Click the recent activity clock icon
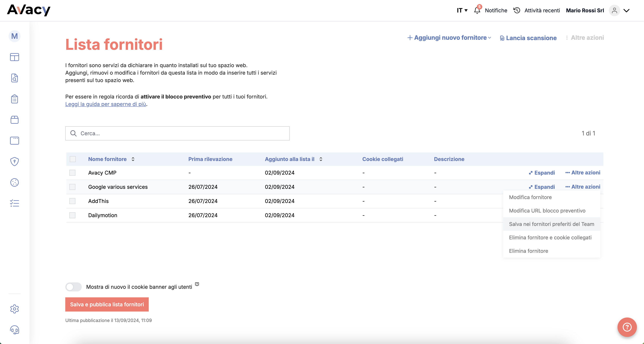This screenshot has height=344, width=644. pos(517,10)
